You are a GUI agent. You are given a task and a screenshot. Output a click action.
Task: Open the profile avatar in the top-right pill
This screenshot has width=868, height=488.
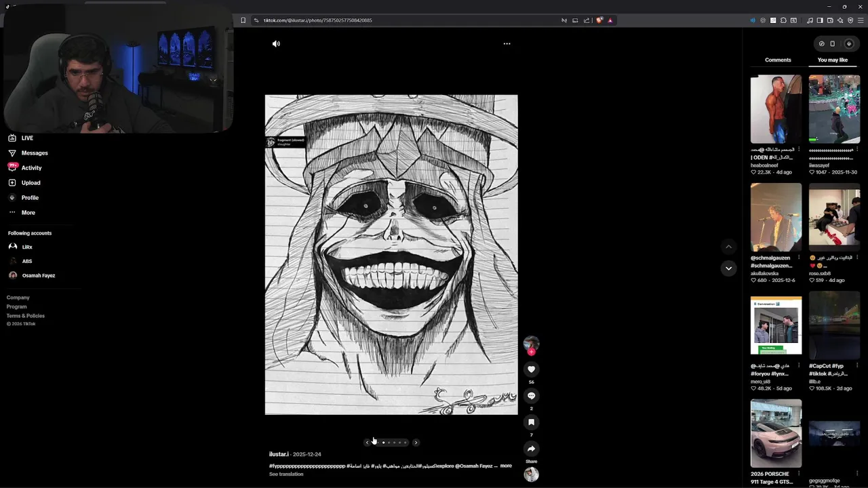click(848, 43)
